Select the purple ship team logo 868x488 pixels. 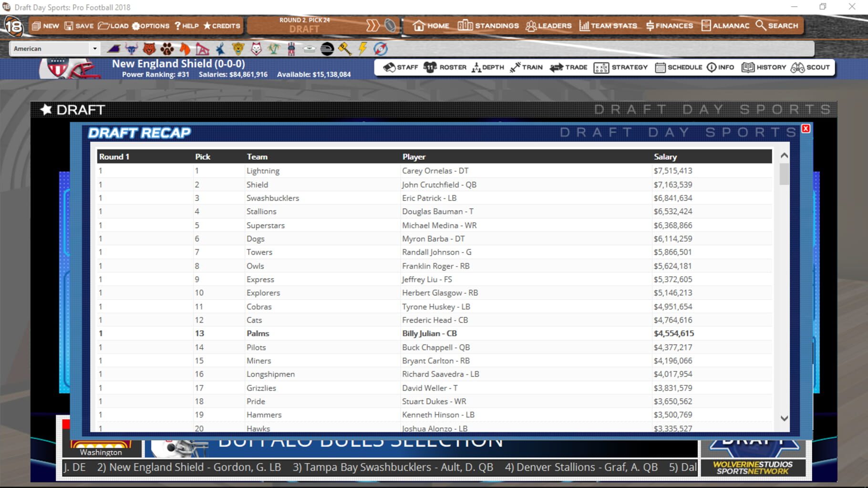tap(114, 49)
